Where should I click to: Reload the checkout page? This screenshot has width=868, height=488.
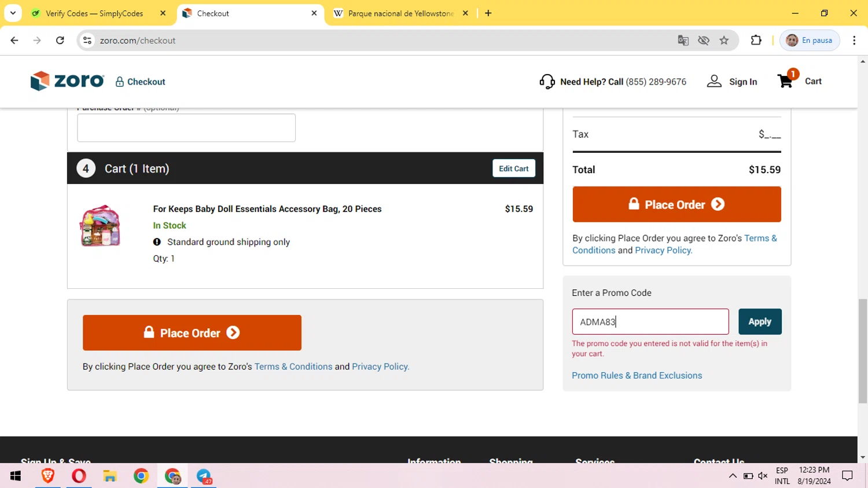coord(60,41)
